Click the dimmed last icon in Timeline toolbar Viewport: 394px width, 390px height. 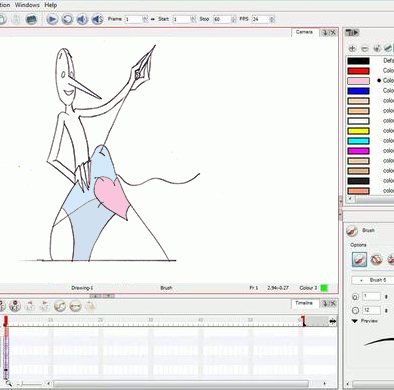click(90, 305)
